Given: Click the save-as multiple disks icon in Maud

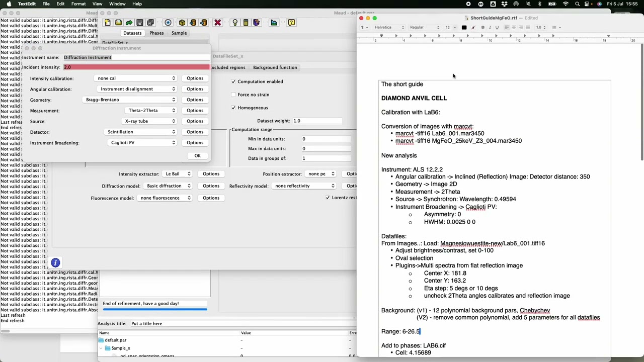Looking at the screenshot, I should (150, 23).
